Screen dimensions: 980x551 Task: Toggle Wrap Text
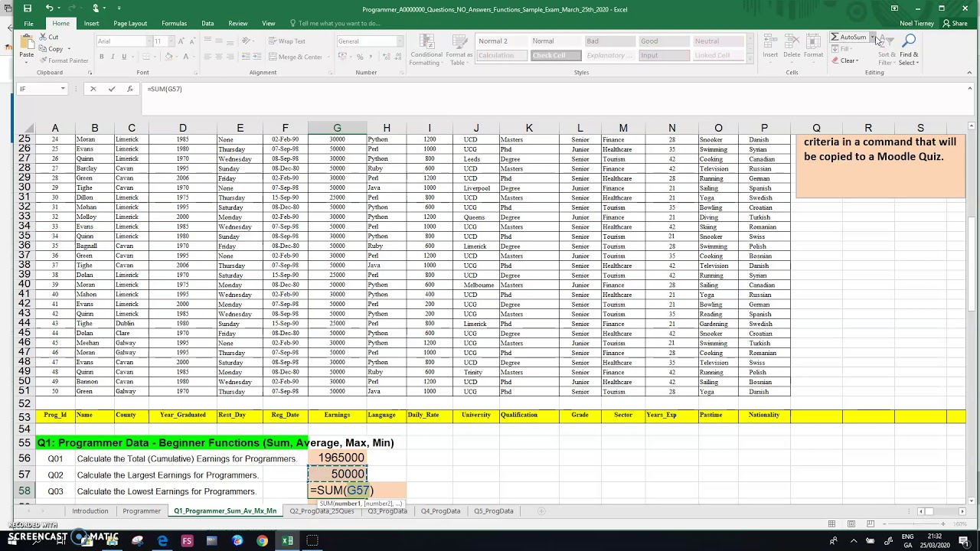click(x=286, y=41)
